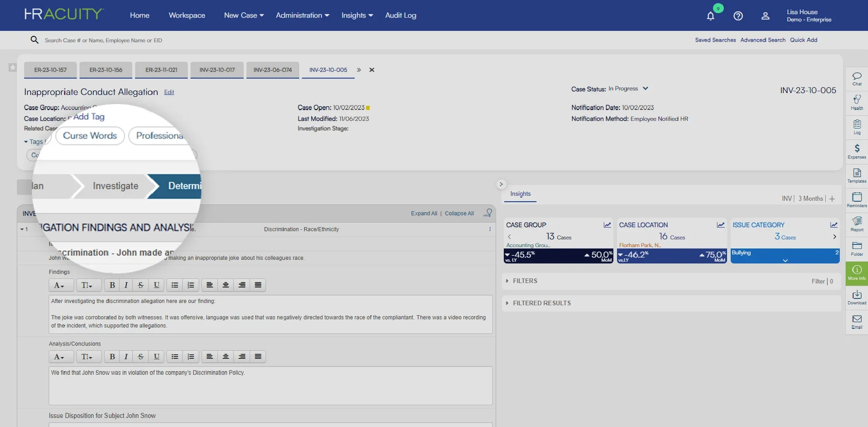868x427 pixels.
Task: Click Collapse All sections
Action: coord(459,213)
